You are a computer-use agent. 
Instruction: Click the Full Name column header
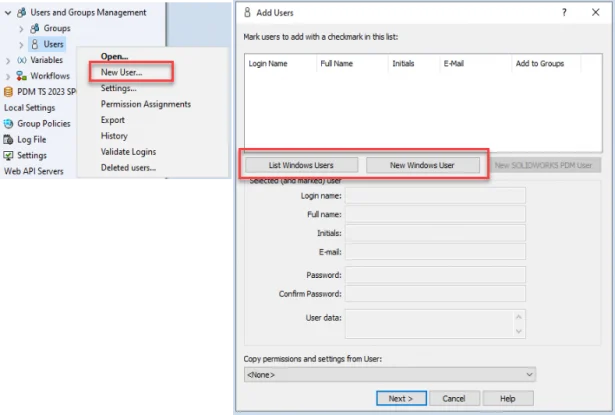pos(352,64)
